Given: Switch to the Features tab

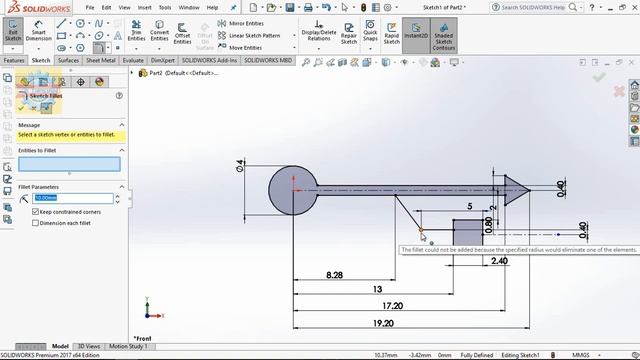Looking at the screenshot, I should point(14,60).
